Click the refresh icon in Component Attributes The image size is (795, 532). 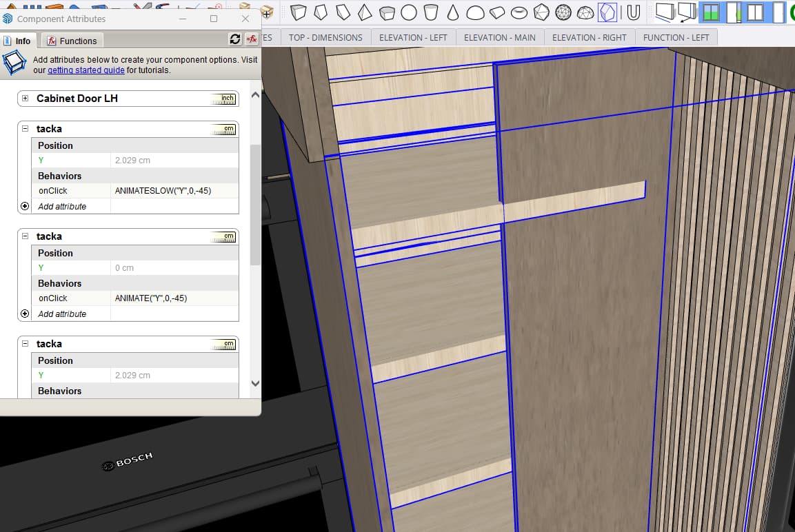[x=234, y=40]
